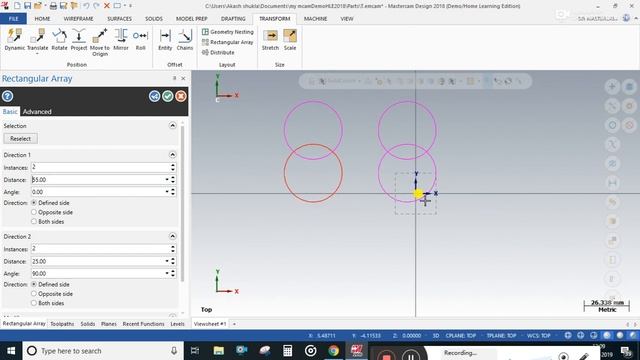Viewport: 640px width, 360px height.
Task: Select the Dynamic transform tool
Action: (x=15, y=40)
